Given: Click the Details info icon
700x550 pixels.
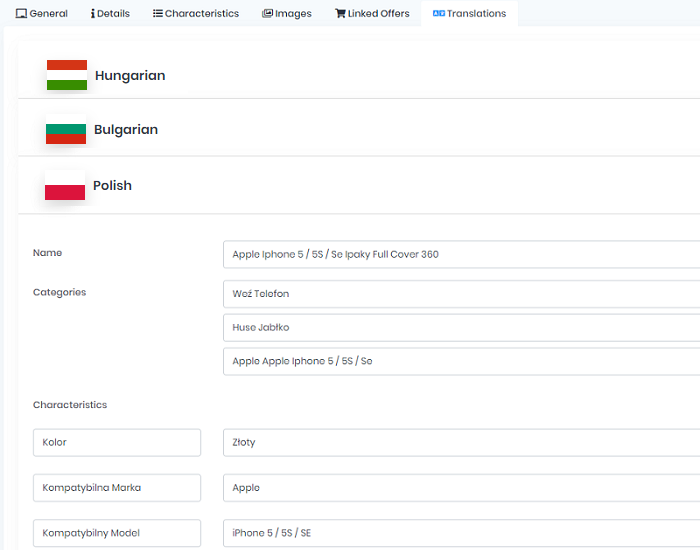Looking at the screenshot, I should 93,13.
